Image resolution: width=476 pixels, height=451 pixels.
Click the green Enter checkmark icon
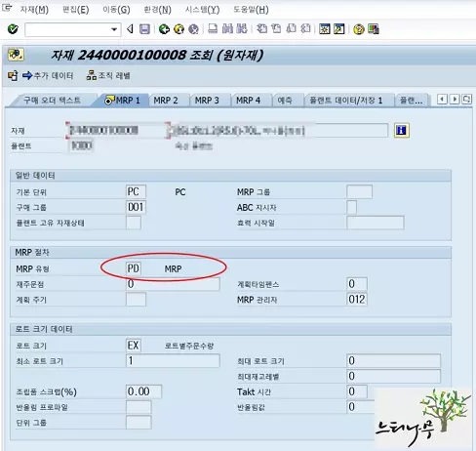(x=13, y=29)
